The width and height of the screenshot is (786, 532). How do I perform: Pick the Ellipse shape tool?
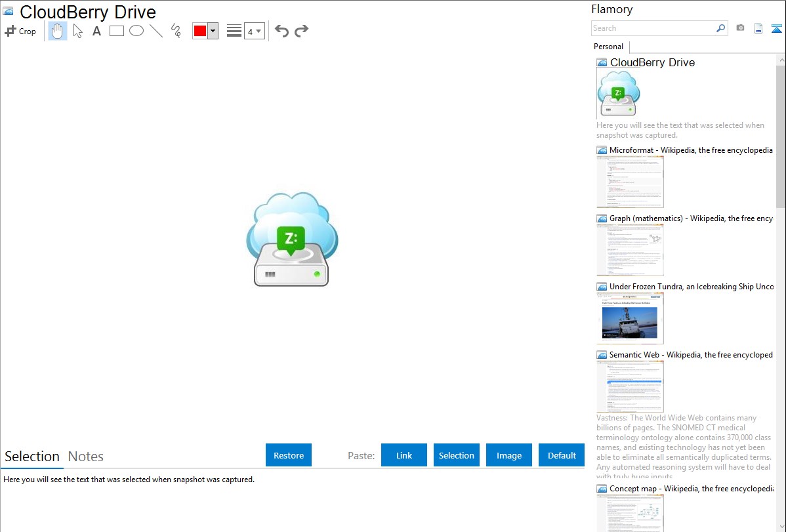tap(136, 31)
